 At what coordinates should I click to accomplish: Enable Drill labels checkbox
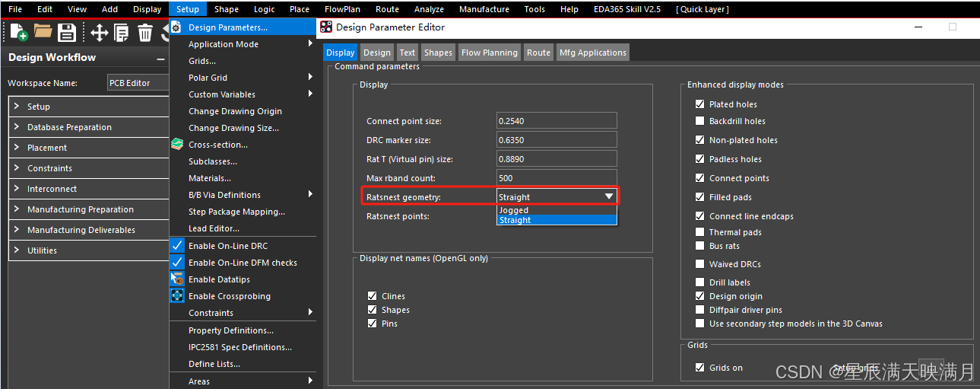point(700,282)
